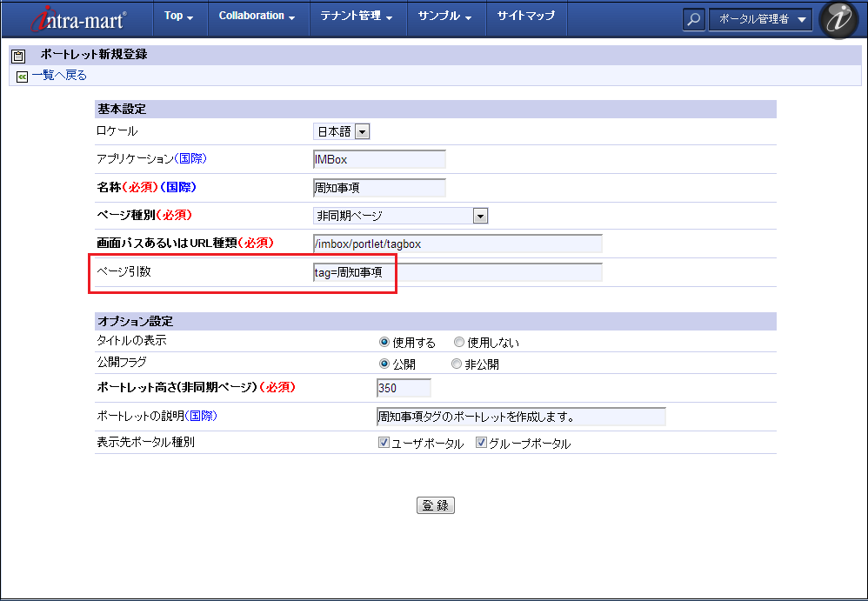Viewport: 868px width, 601px height.
Task: Open the 'テナント管理' menu
Action: (357, 16)
